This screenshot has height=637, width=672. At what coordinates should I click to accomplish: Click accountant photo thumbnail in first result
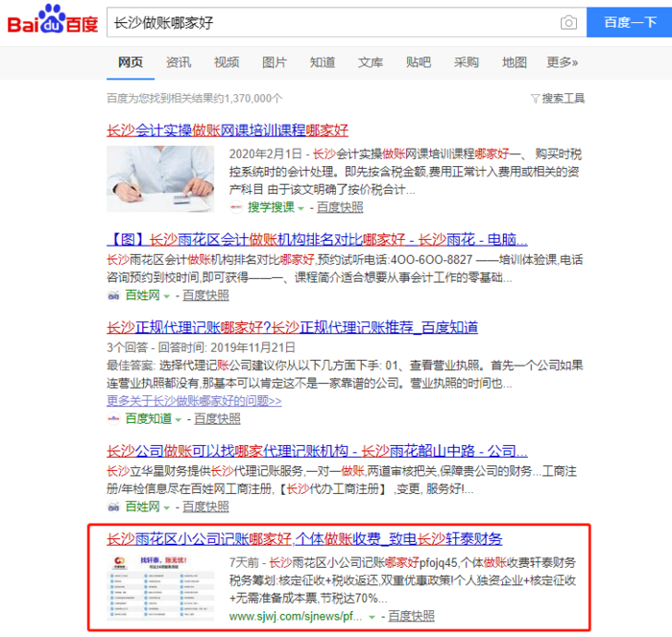click(x=160, y=178)
